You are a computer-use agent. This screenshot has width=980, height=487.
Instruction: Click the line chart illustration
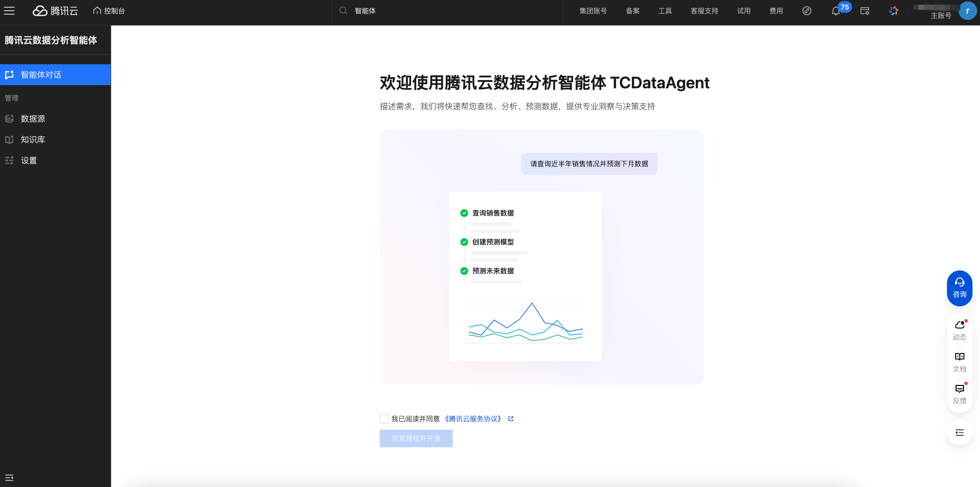(525, 321)
